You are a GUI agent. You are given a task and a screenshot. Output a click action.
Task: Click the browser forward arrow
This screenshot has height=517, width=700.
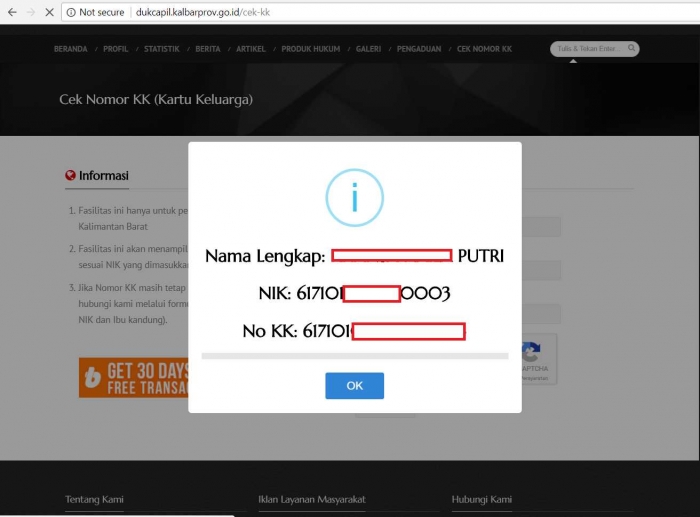29,12
